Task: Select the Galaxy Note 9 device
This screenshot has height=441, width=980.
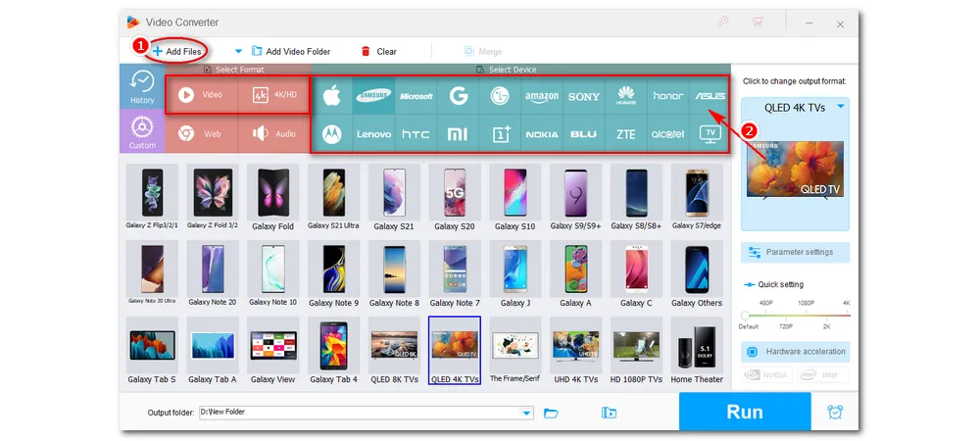Action: (334, 274)
